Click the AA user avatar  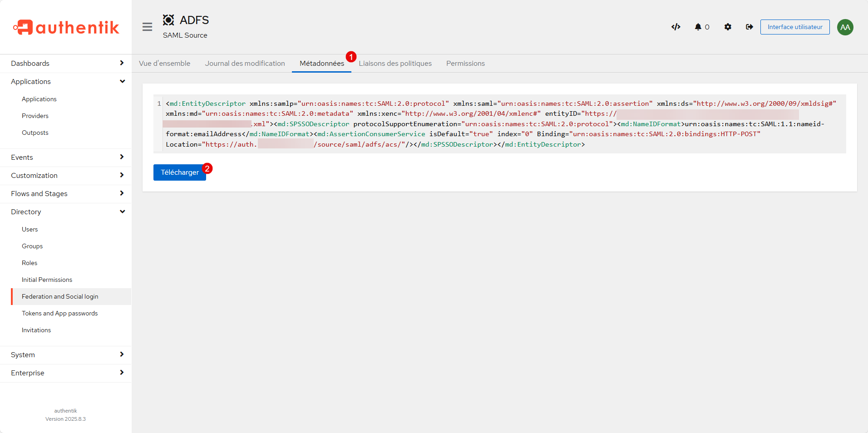click(845, 27)
